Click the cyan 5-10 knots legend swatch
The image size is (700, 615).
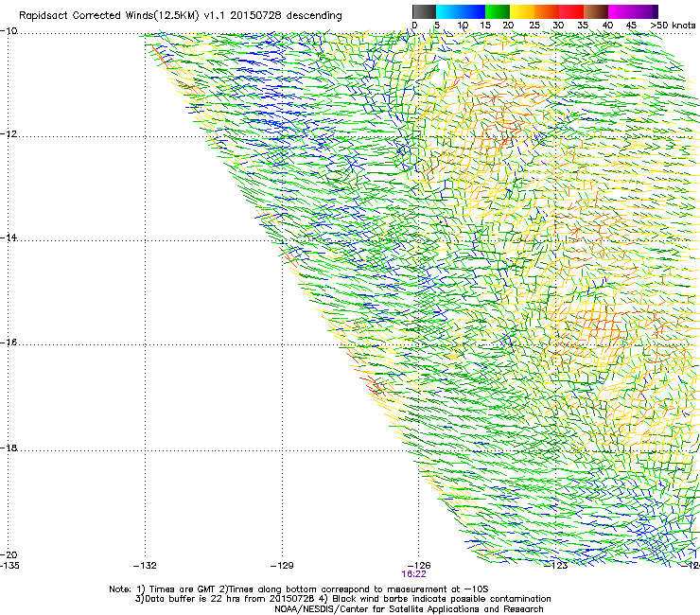point(448,11)
